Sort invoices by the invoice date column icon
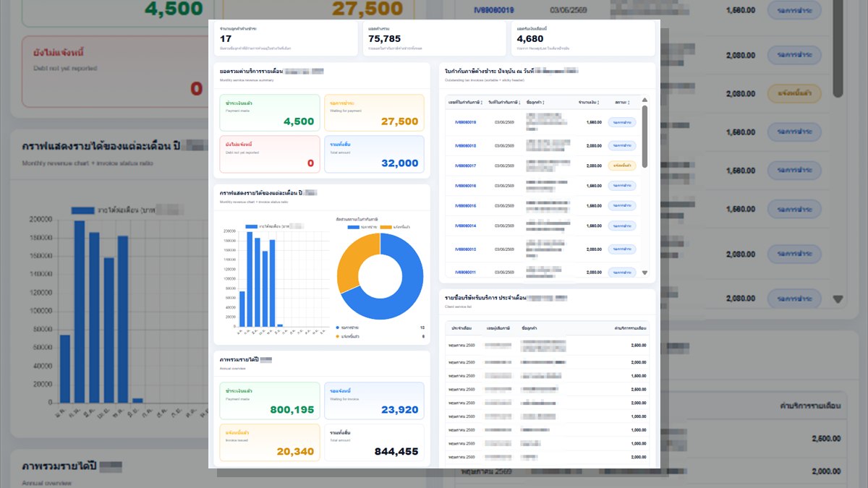The image size is (868, 488). click(519, 103)
